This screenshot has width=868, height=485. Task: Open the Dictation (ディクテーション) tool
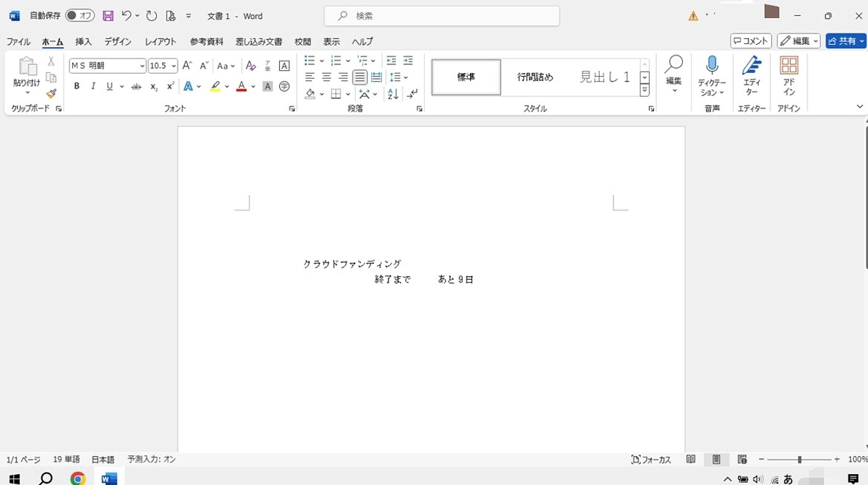[712, 76]
